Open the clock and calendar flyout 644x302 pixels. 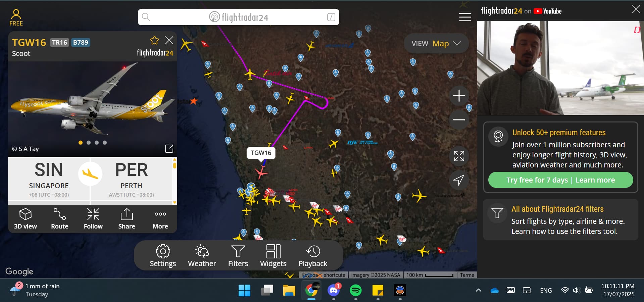point(618,290)
